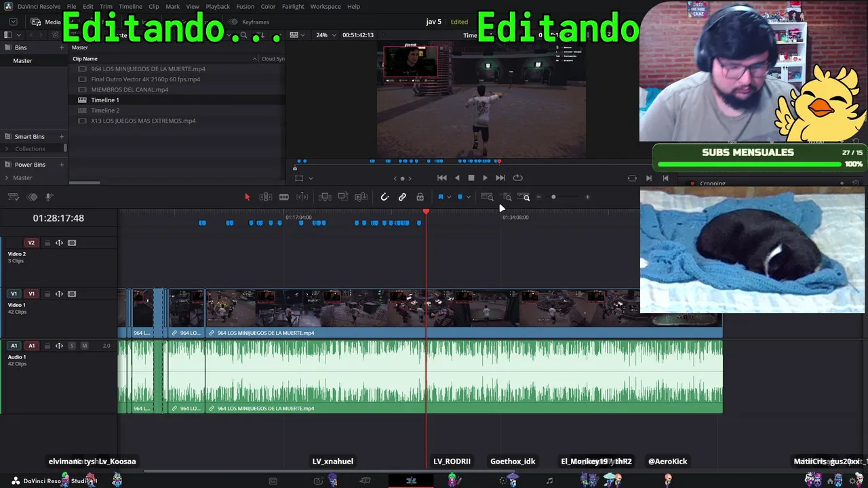Click the layered diamond icon in timeline toolbar
The image size is (868, 488).
(32, 197)
